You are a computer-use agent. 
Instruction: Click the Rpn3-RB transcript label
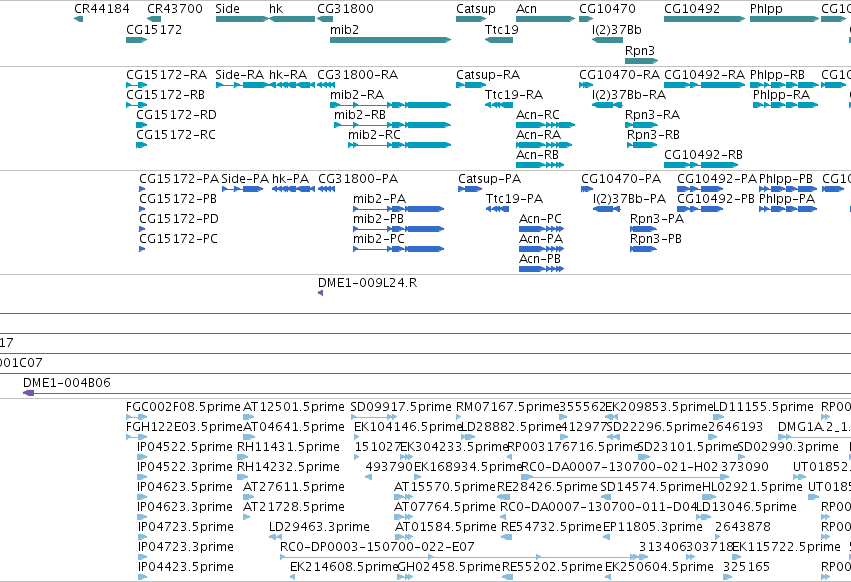tap(653, 135)
